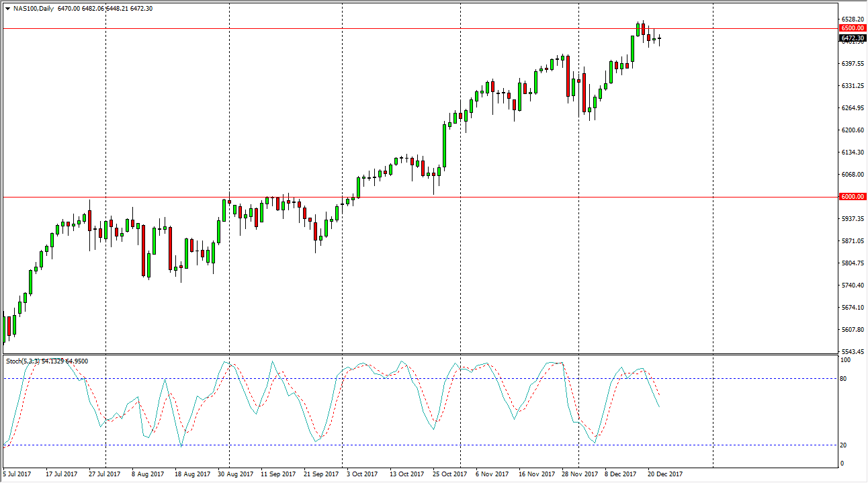
Task: Click the blue dashed 20 oversold level line
Action: (403, 445)
